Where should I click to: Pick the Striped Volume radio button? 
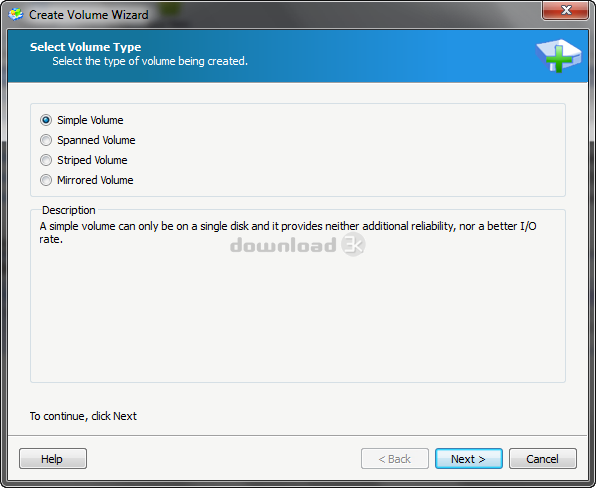[46, 160]
